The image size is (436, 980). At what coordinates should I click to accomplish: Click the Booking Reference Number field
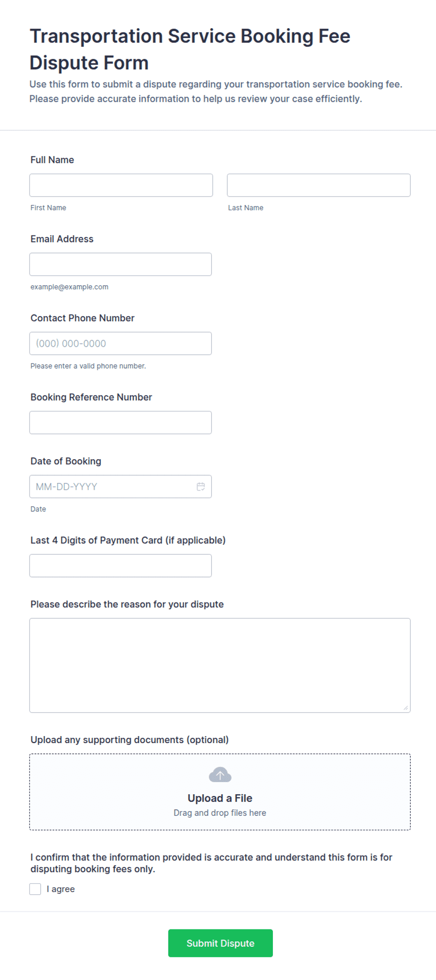tap(120, 423)
